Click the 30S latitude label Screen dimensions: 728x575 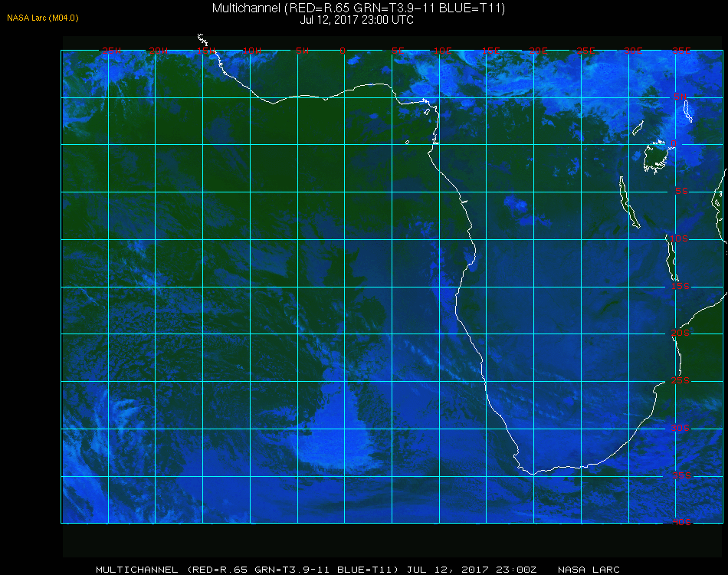[680, 428]
